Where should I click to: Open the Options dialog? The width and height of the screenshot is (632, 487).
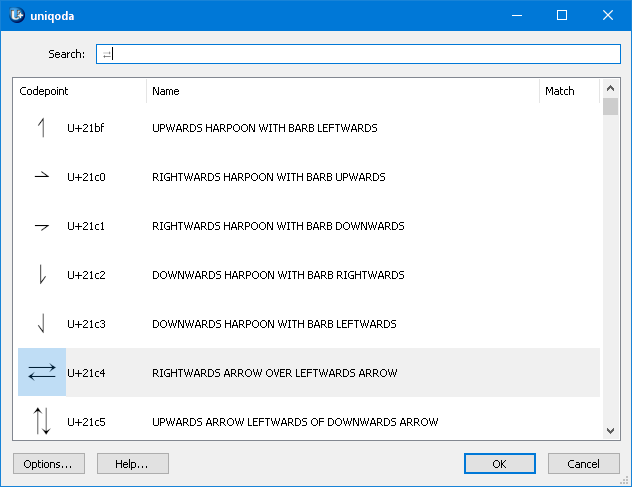49,464
